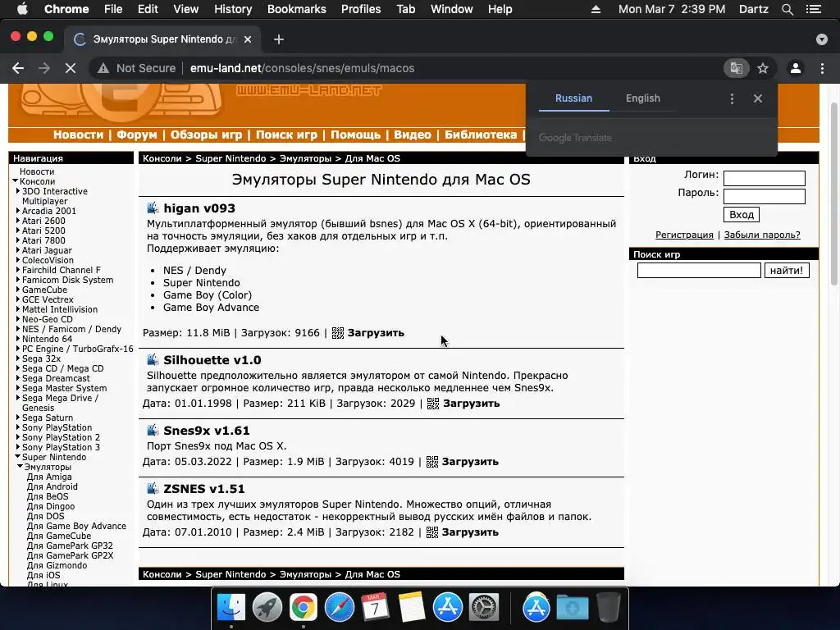840x630 pixels.
Task: Click the Пароль input field
Action: point(764,197)
